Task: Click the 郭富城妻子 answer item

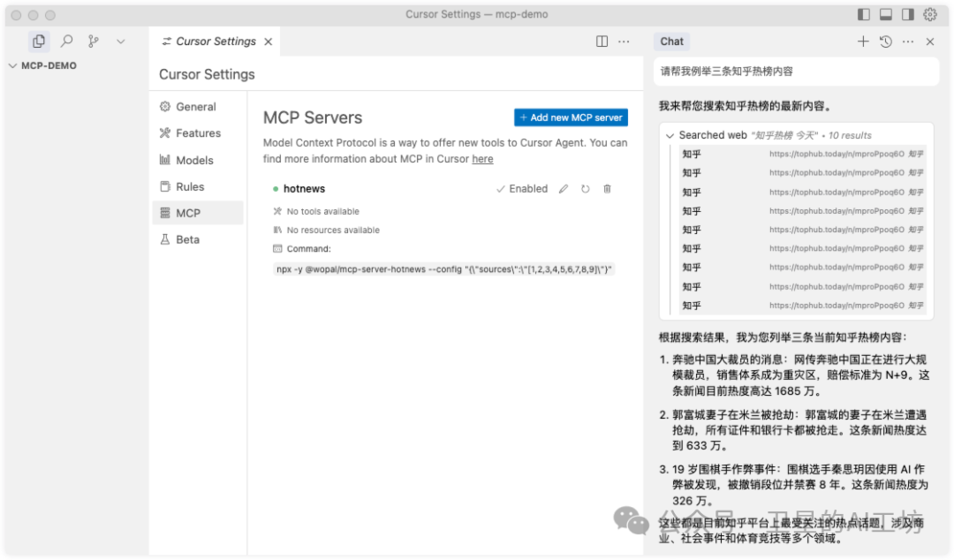Action: coord(795,430)
